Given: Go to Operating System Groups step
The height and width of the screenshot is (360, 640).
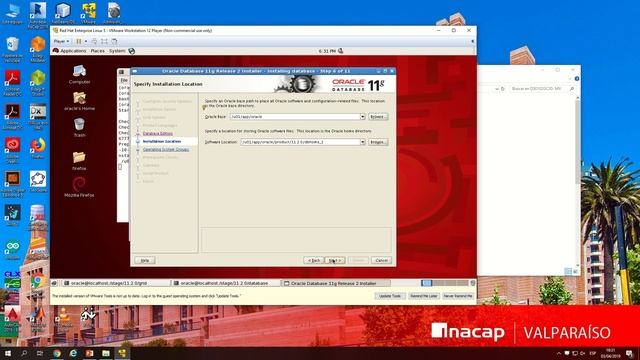Looking at the screenshot, I should point(166,149).
